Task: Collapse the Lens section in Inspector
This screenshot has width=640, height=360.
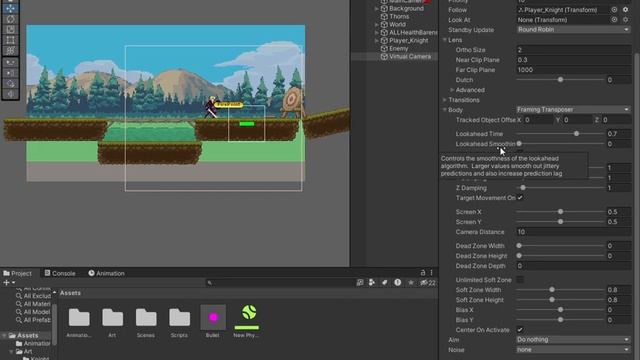Action: pyautogui.click(x=444, y=40)
